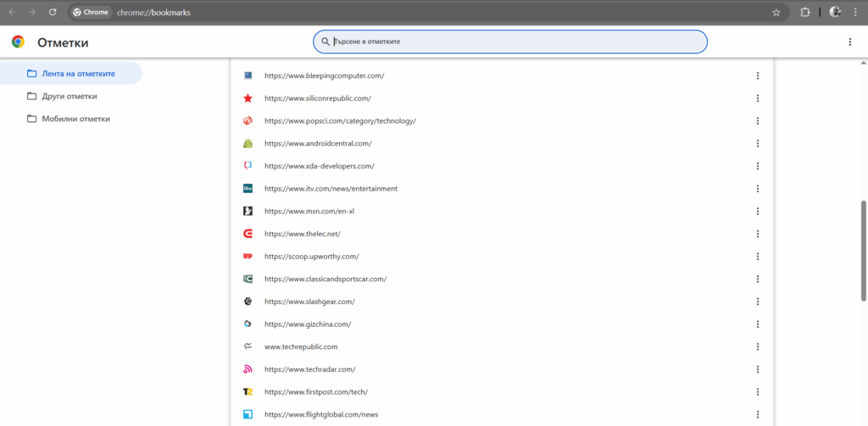This screenshot has height=426, width=868.
Task: Click the techradar pink favicon
Action: point(248,369)
